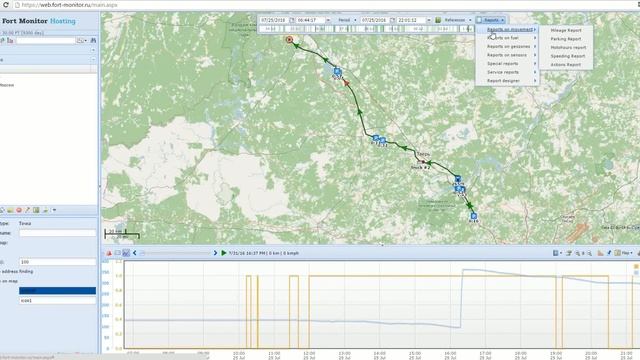Collapse the second left panel section chevron
640x360 pixels.
93,60
